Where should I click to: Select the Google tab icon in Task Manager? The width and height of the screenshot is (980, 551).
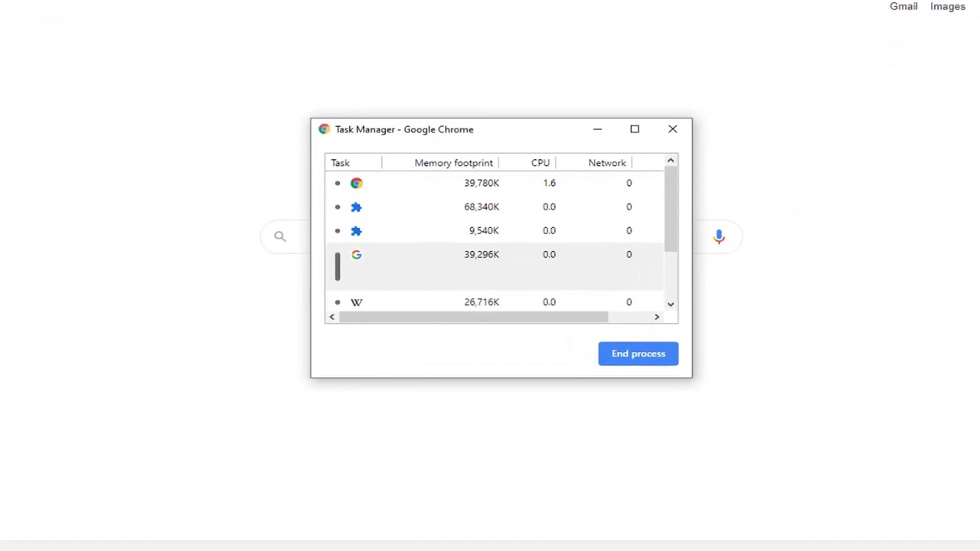point(356,254)
